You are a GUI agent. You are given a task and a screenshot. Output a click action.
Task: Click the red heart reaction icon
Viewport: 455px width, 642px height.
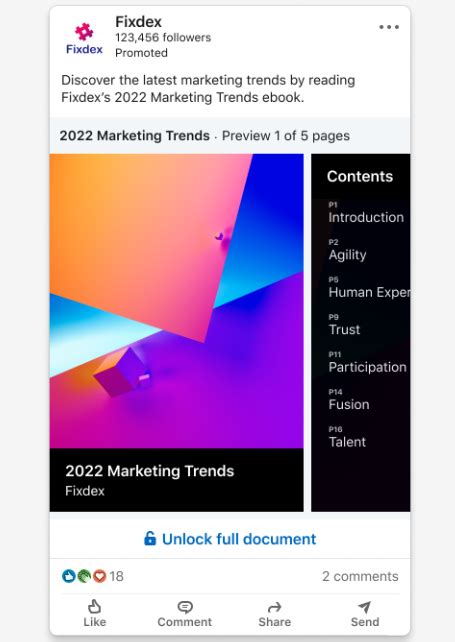click(99, 576)
